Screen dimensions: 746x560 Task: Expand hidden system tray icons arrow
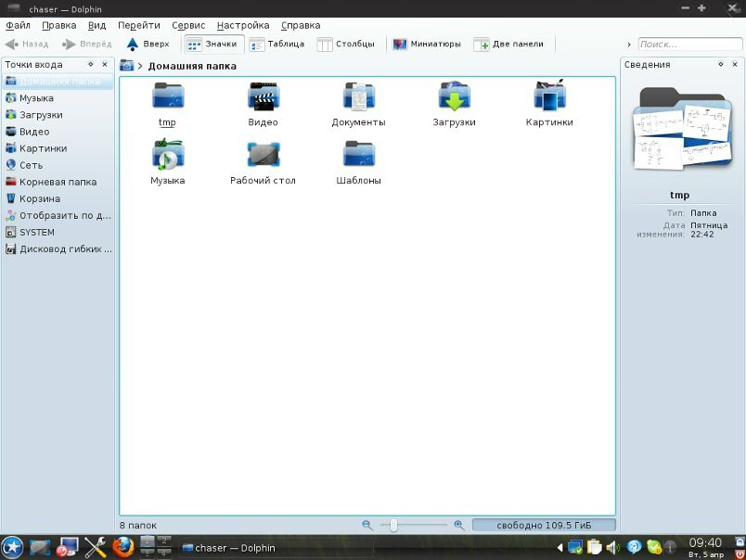(x=559, y=548)
